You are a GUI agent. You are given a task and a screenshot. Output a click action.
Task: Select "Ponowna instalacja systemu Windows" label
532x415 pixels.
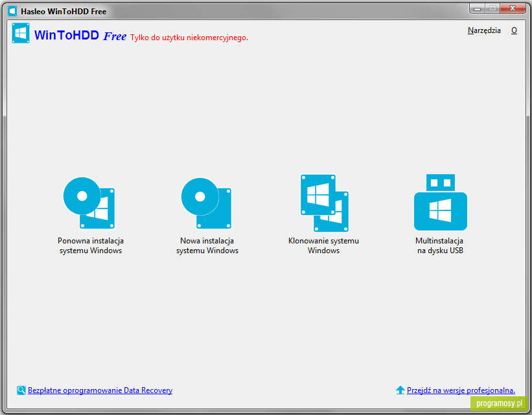91,245
